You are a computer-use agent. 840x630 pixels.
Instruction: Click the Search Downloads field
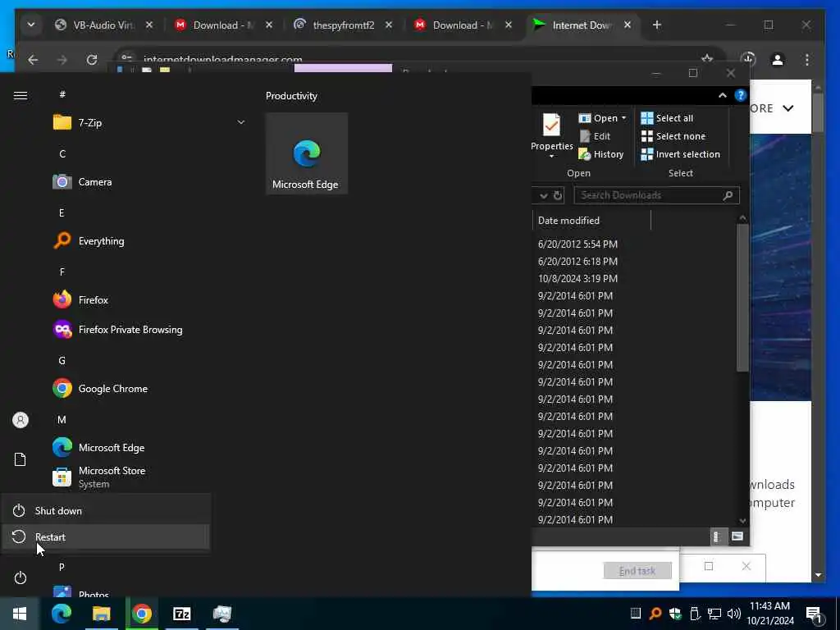[x=657, y=195]
